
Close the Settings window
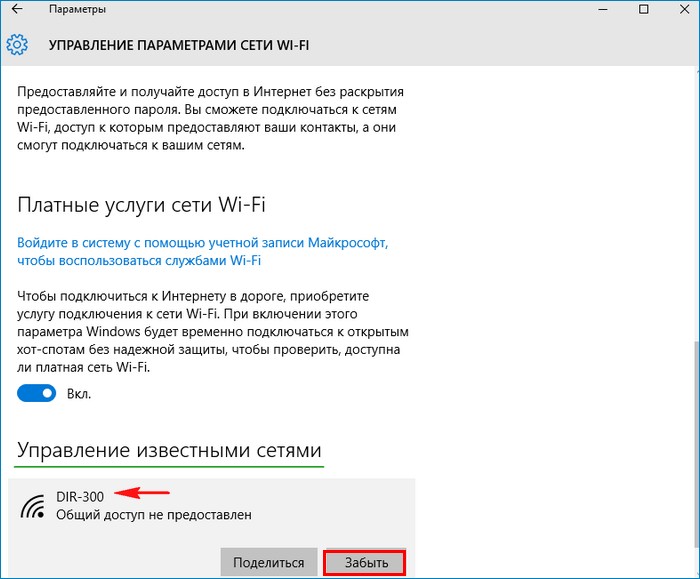pos(684,9)
